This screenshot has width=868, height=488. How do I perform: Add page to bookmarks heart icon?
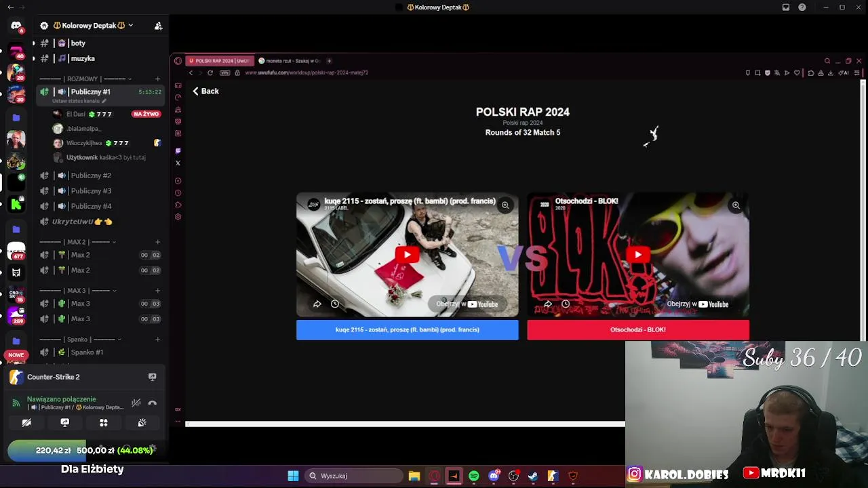[797, 73]
